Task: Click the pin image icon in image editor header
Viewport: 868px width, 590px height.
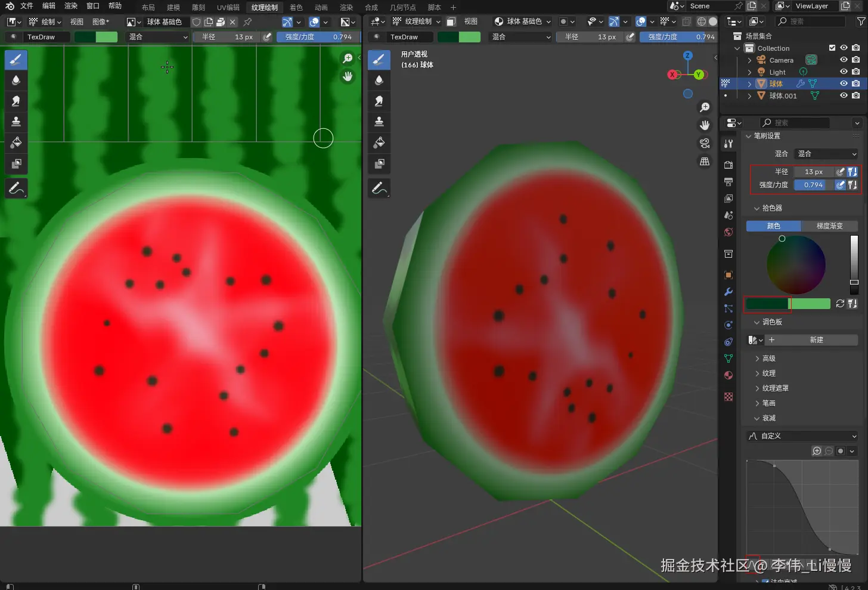Action: coord(247,21)
